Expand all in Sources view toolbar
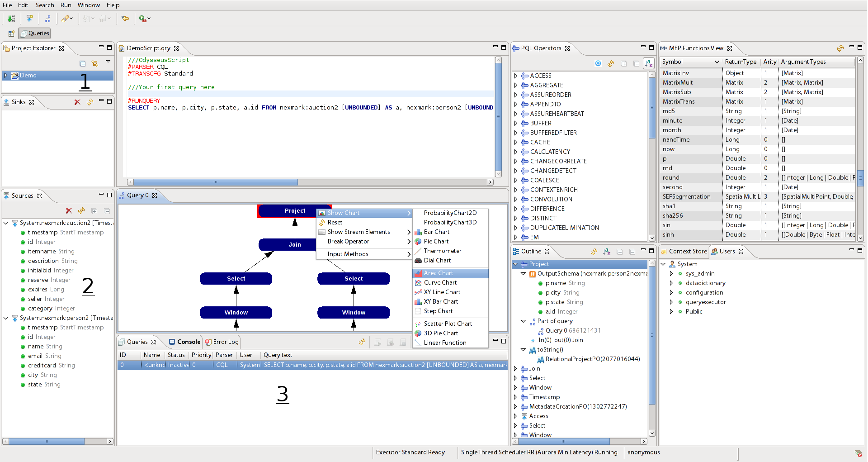The width and height of the screenshot is (868, 462). point(94,211)
